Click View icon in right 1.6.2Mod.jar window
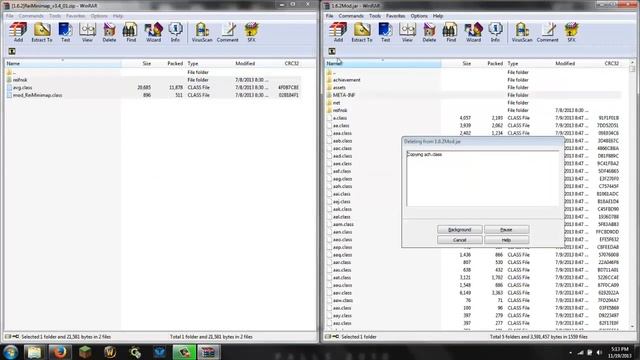The image size is (640, 360). pyautogui.click(x=407, y=32)
